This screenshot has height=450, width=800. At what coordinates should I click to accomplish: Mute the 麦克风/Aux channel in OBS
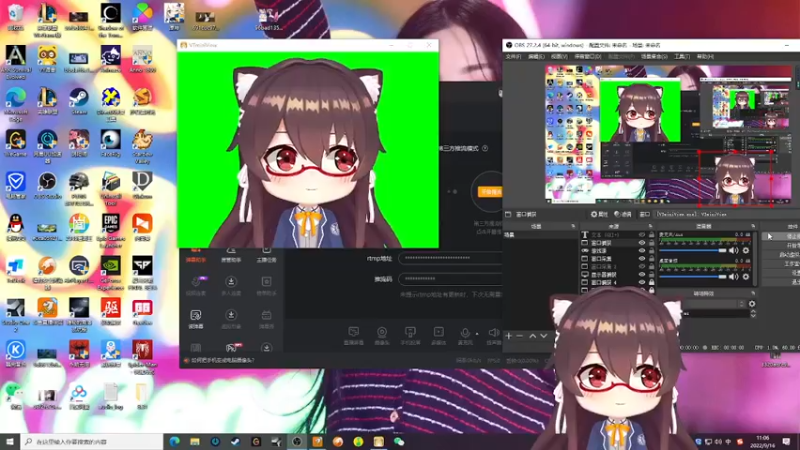click(734, 251)
